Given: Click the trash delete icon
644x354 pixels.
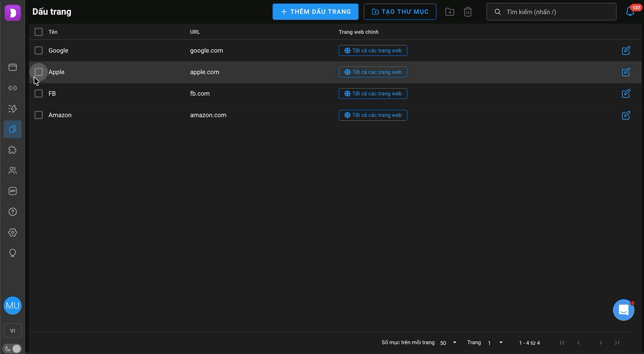Looking at the screenshot, I should (468, 12).
